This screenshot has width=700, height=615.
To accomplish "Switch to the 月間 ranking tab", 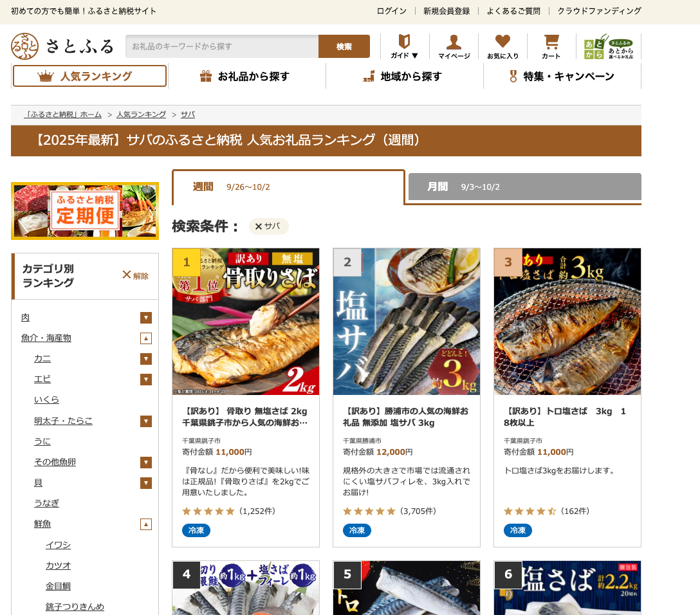I will [x=525, y=187].
